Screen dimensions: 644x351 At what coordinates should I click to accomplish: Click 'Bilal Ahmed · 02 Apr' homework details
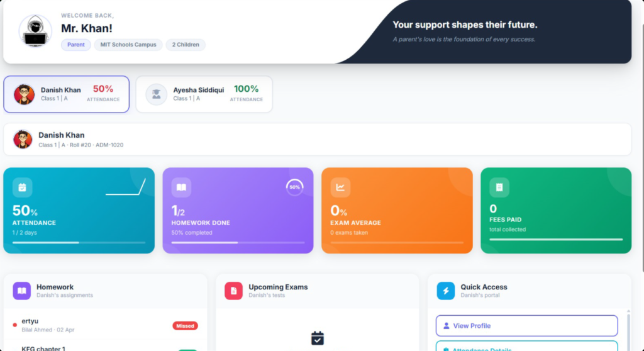tap(48, 330)
